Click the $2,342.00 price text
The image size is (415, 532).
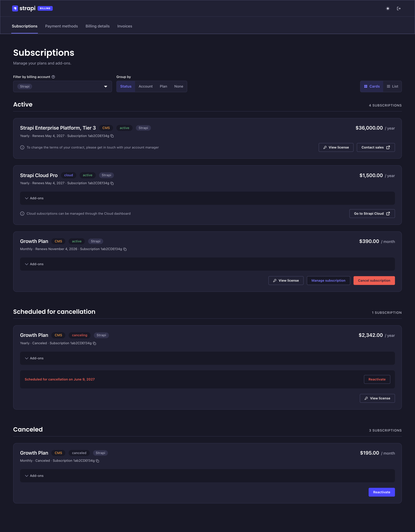(x=371, y=335)
